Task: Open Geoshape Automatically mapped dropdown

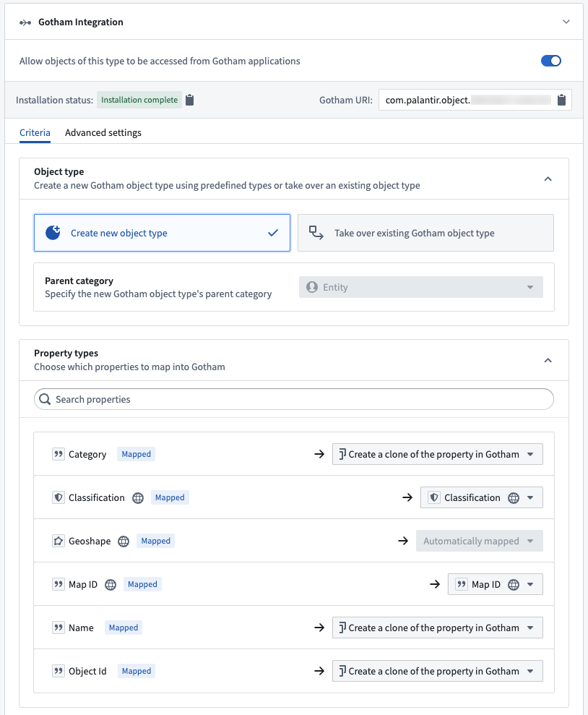Action: (479, 541)
